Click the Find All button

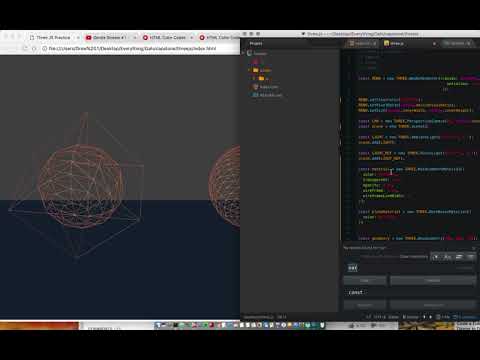433,281
